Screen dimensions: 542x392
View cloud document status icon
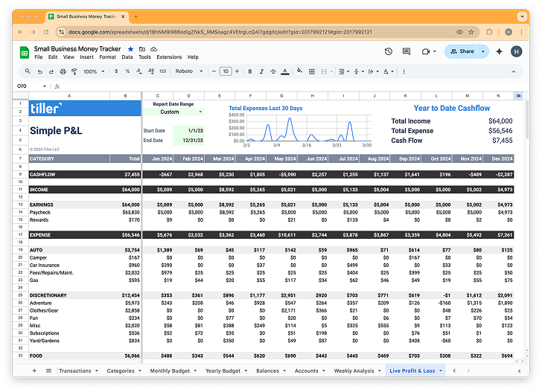[154, 49]
